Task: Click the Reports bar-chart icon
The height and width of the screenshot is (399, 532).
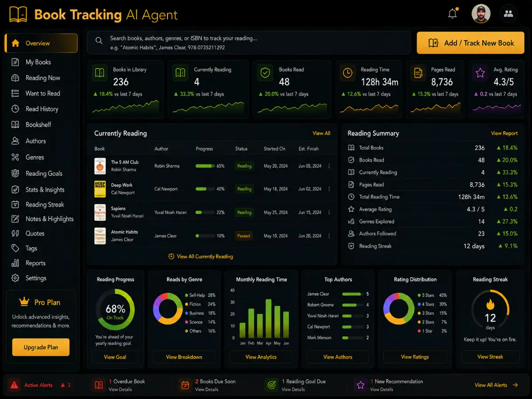Action: click(15, 263)
